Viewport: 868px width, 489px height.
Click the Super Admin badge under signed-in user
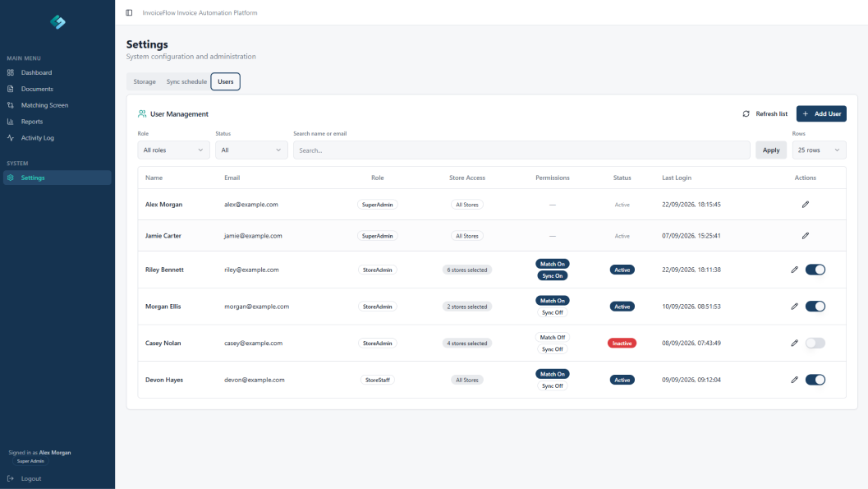tap(30, 461)
